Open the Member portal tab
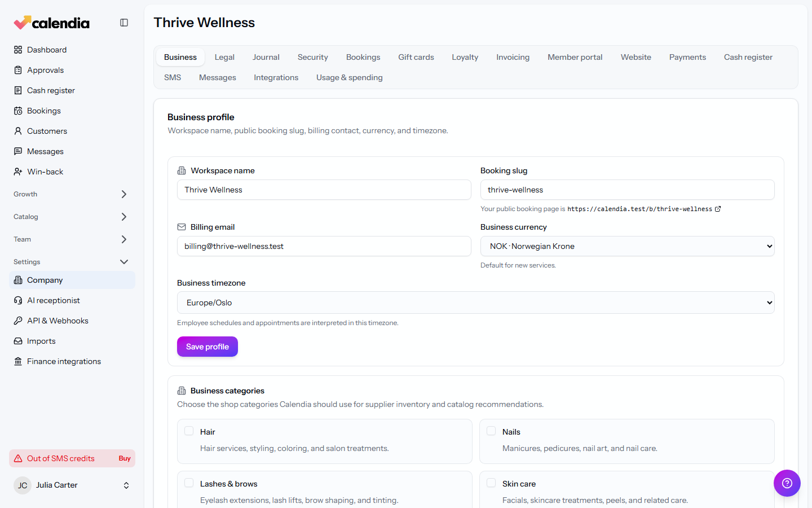Viewport: 812px width, 508px height. (575, 57)
